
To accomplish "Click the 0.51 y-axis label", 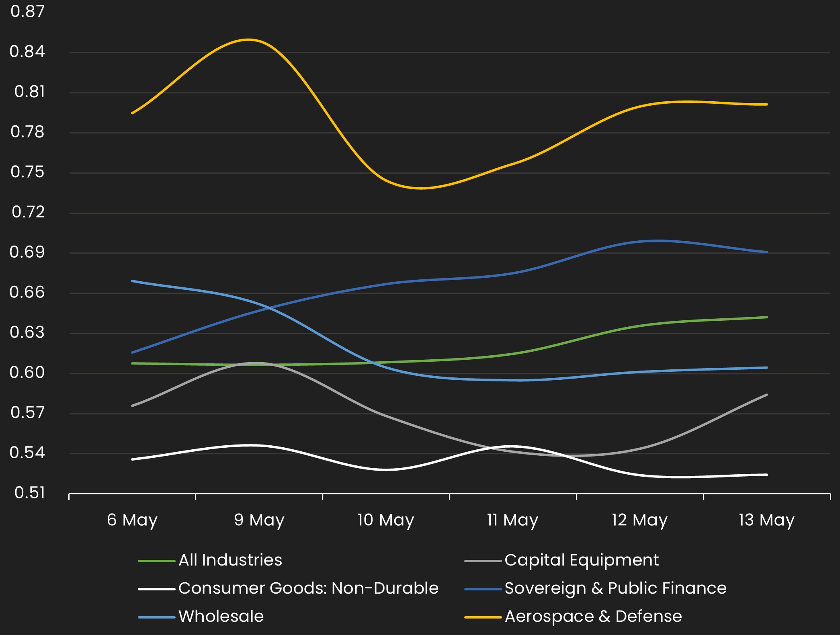I will click(x=29, y=493).
